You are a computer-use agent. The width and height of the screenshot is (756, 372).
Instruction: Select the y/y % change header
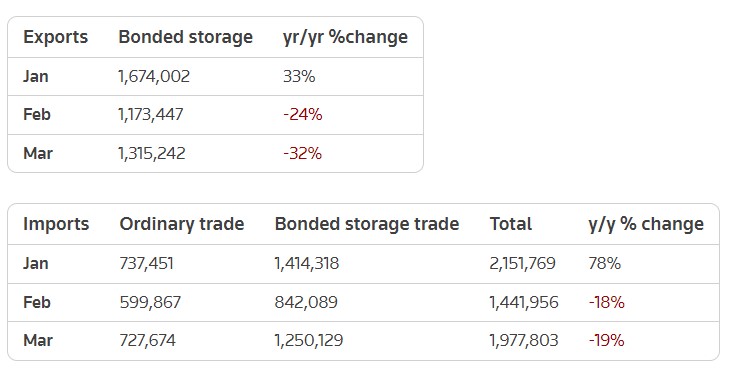coord(646,224)
